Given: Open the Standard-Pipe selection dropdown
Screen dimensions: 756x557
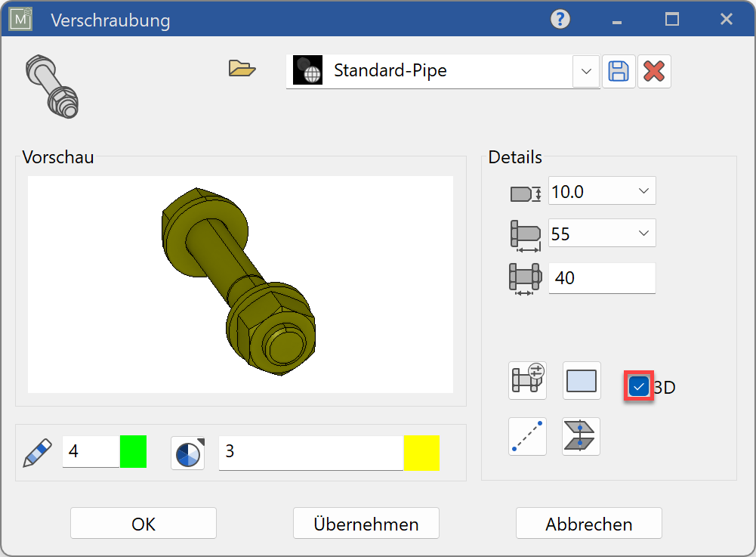Looking at the screenshot, I should (x=586, y=71).
